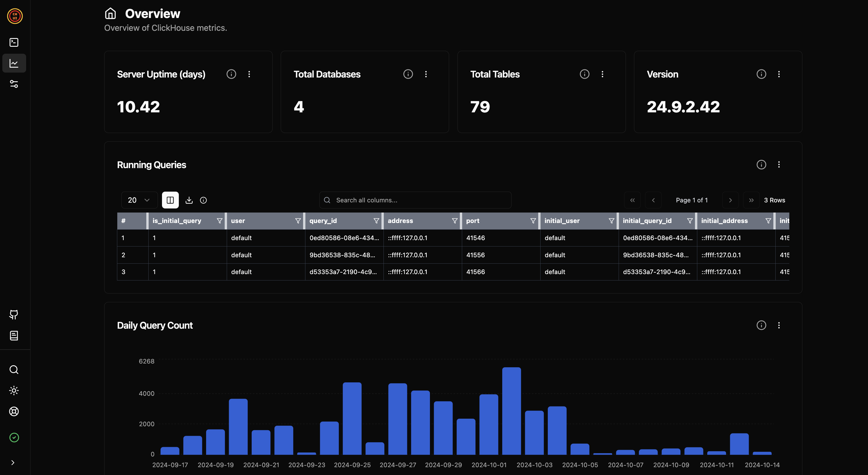This screenshot has height=475, width=868.
Task: Show info for Total Tables card
Action: click(x=585, y=74)
